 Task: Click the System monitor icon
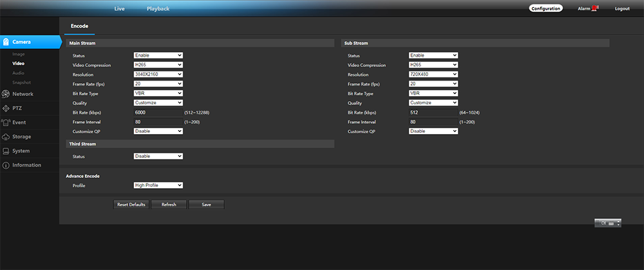[x=6, y=151]
